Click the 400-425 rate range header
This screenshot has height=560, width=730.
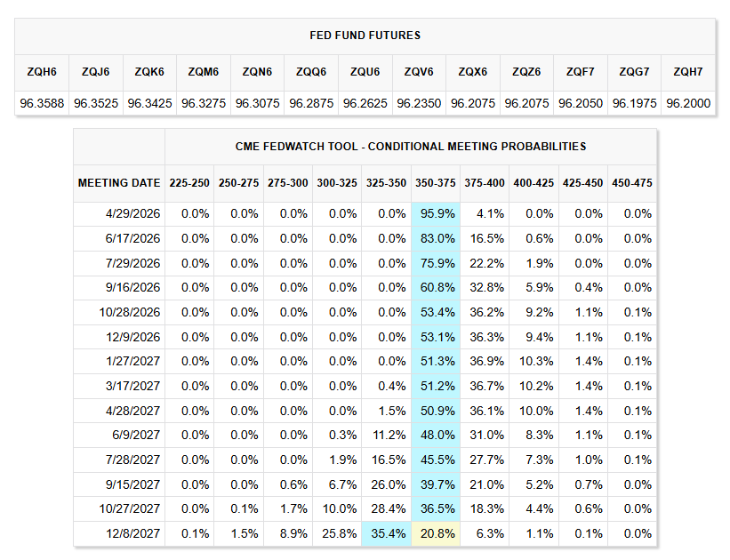[x=533, y=183]
